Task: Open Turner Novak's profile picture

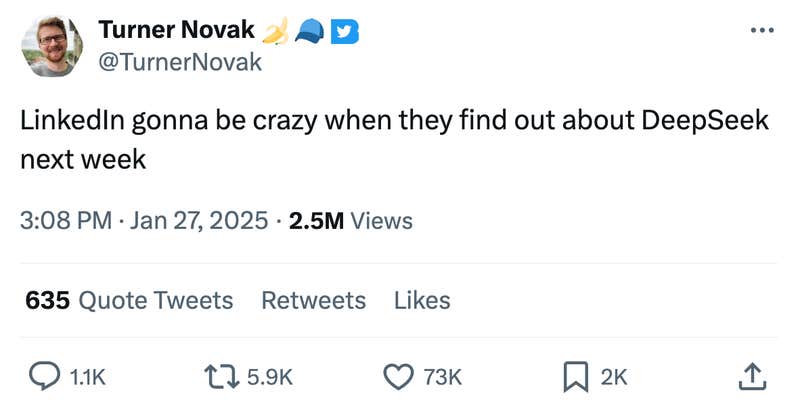Action: pyautogui.click(x=52, y=46)
